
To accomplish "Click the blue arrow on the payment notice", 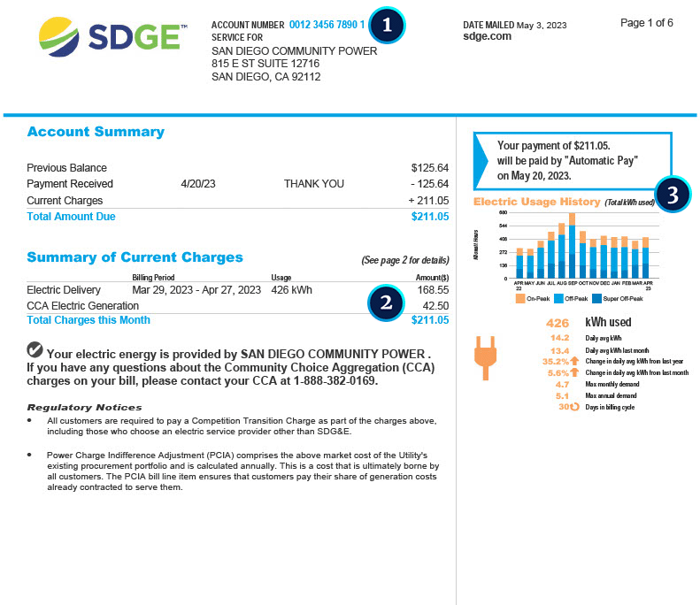I will (481, 157).
